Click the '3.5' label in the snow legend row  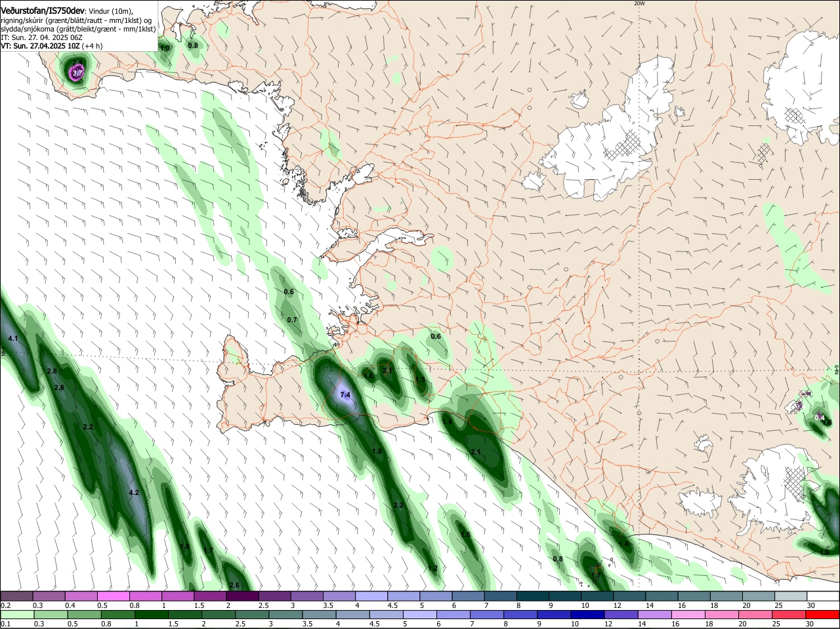pos(327,605)
